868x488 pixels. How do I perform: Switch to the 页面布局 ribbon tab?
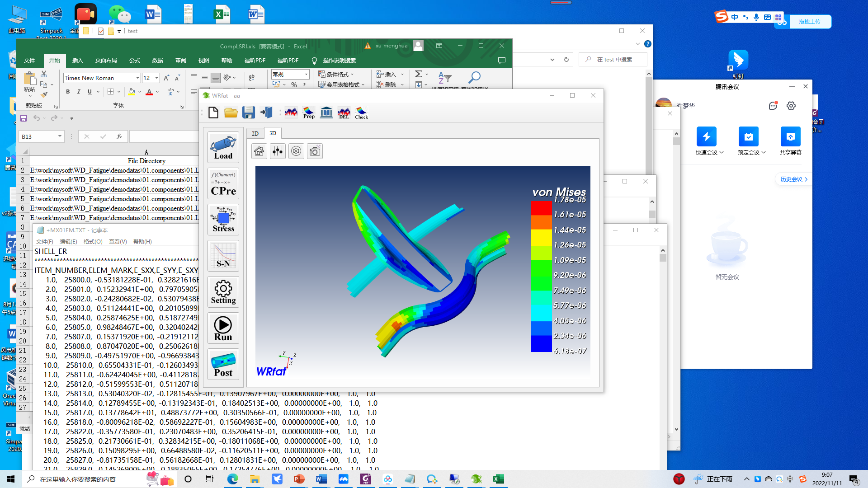(106, 60)
